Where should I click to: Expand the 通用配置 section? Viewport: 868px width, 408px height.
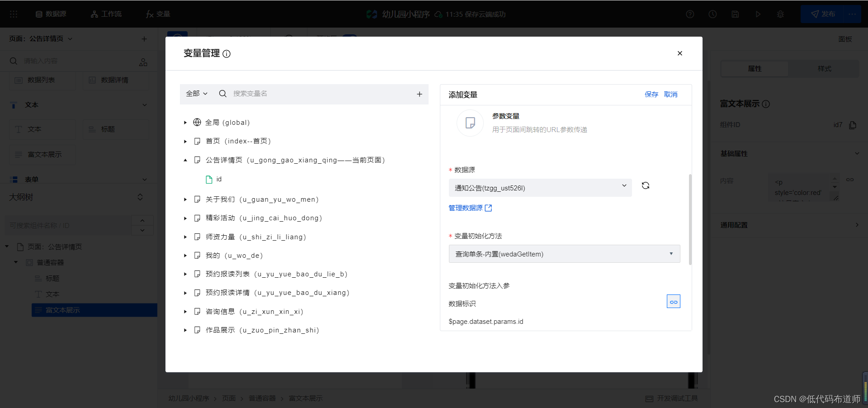point(857,225)
